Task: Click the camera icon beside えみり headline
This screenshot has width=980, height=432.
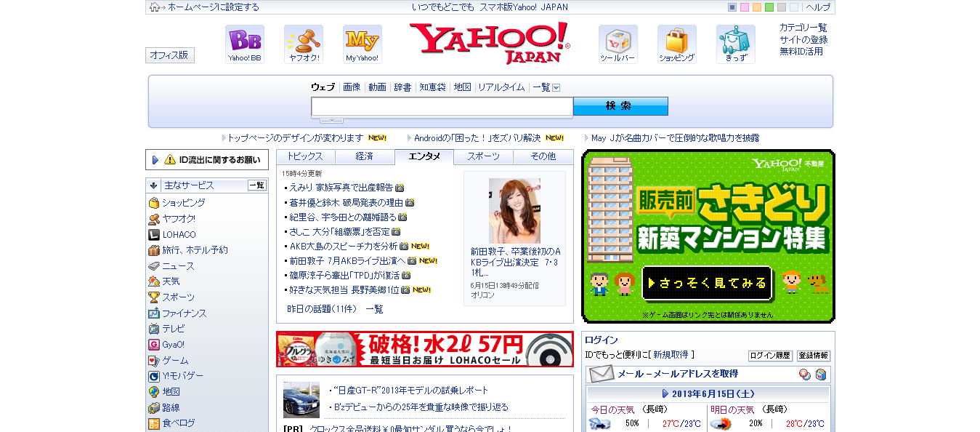Action: click(x=400, y=188)
